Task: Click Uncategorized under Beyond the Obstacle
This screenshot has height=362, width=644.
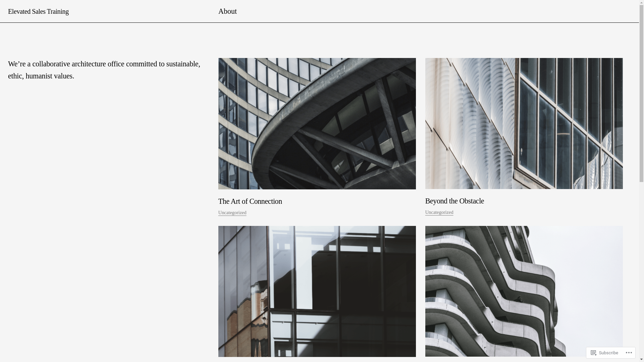Action: point(439,213)
